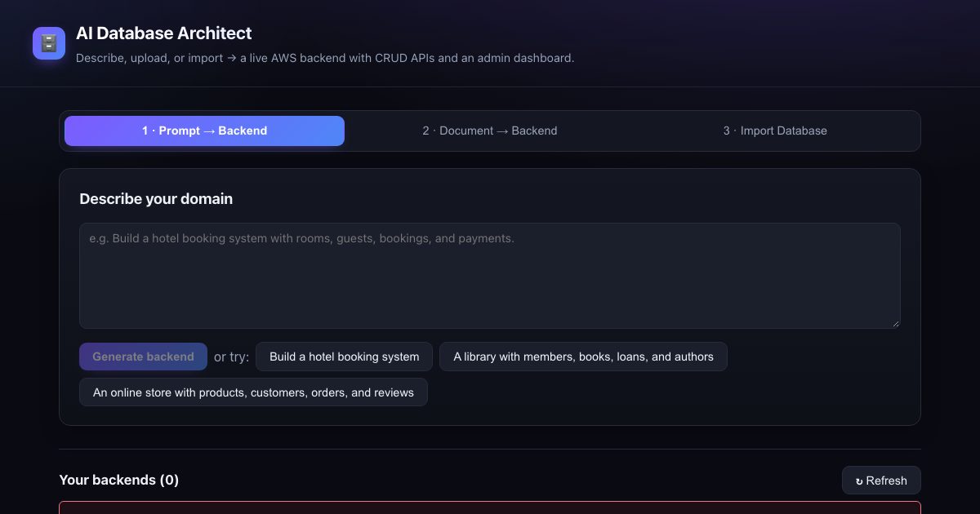Click the AI Database Architect title
980x514 pixels.
tap(164, 33)
